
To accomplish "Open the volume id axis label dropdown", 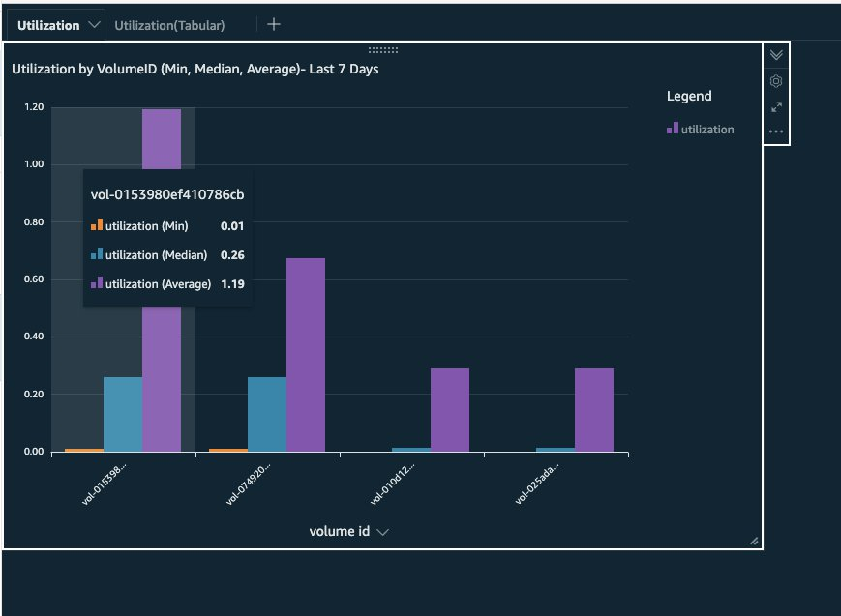I will click(381, 531).
